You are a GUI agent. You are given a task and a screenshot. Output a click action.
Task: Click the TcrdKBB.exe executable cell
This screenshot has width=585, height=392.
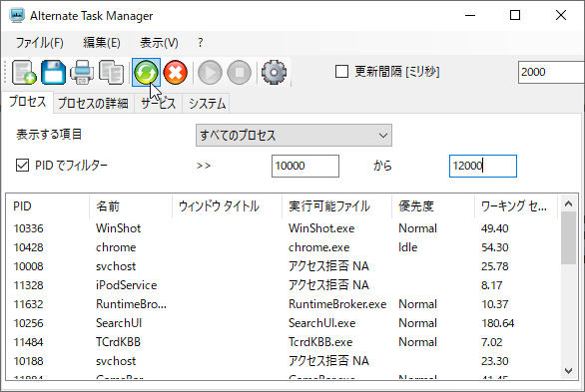point(320,342)
